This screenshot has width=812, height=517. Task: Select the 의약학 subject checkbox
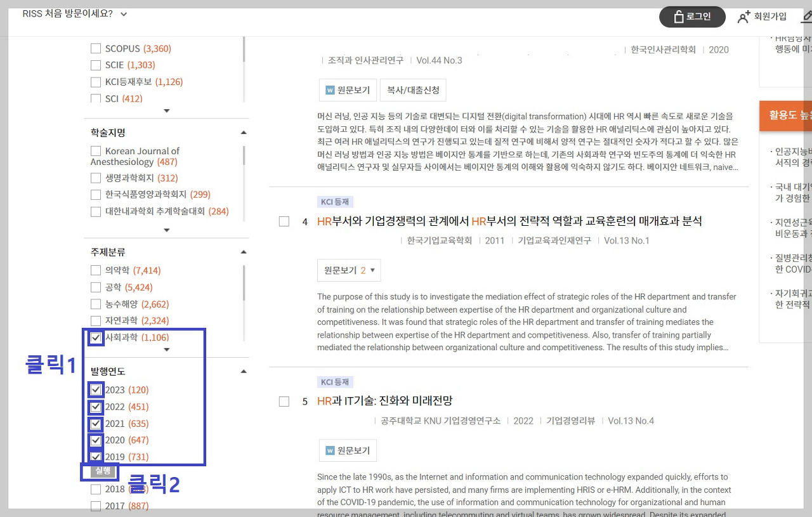click(96, 270)
